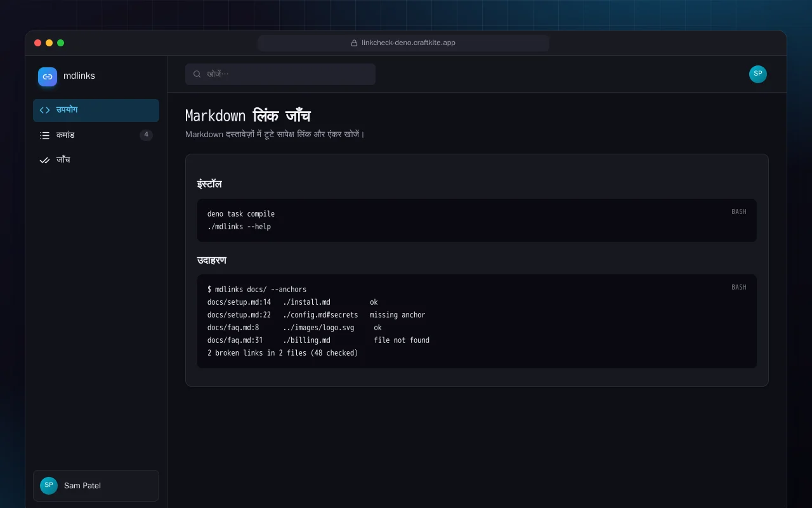Click the double-check icon beside जाँच
This screenshot has width=812, height=508.
(44, 160)
